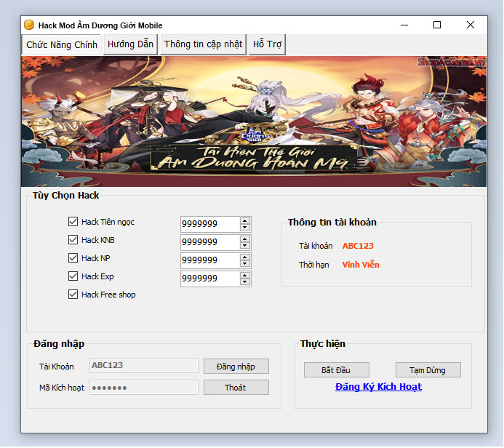Open the Thông tin cập nhật tab
Screen dimensions: 504x448
click(203, 44)
